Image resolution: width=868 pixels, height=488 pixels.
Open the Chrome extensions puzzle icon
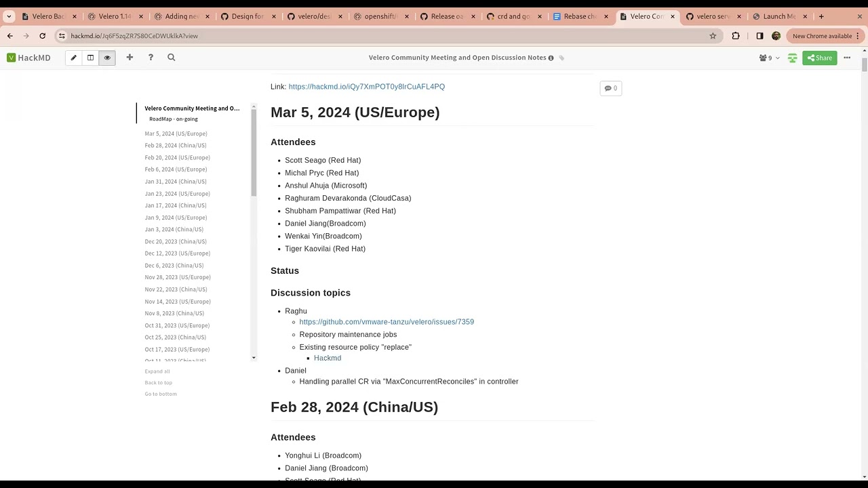click(x=736, y=36)
